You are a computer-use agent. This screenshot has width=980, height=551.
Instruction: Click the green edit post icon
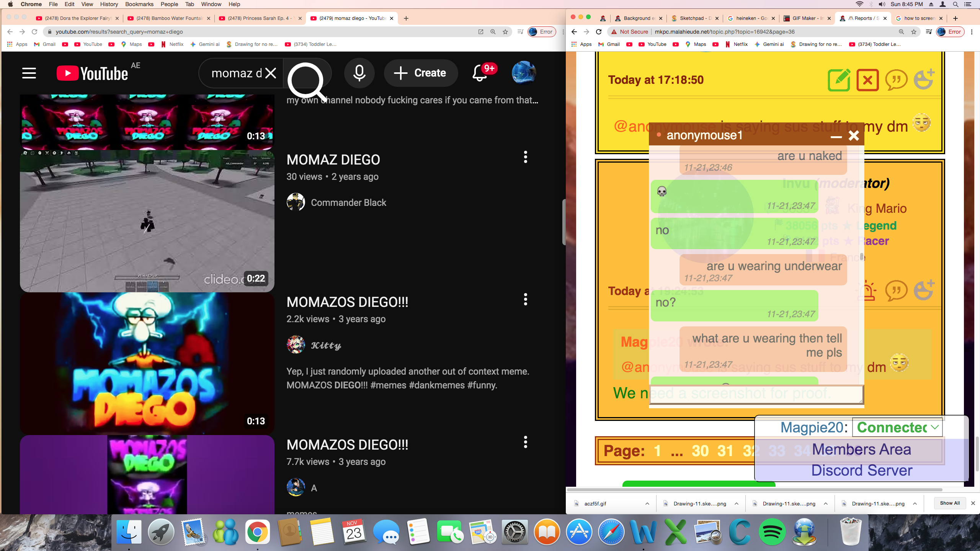(839, 80)
